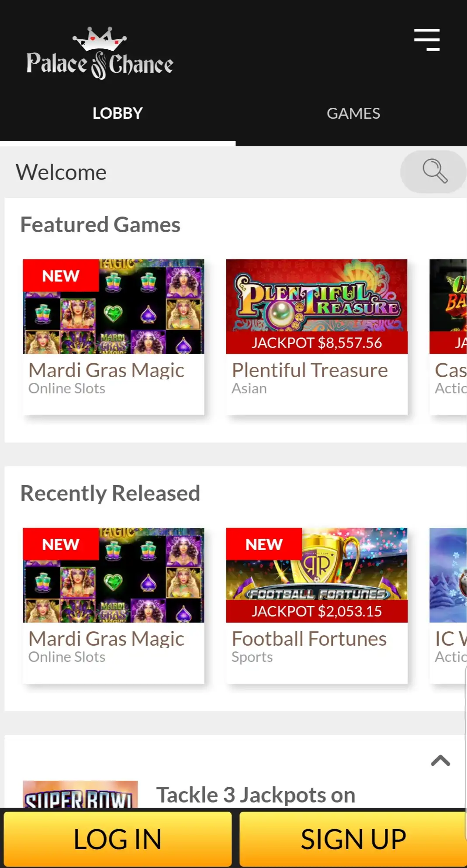Select the LOBBY tab
This screenshot has width=467, height=868.
(118, 114)
